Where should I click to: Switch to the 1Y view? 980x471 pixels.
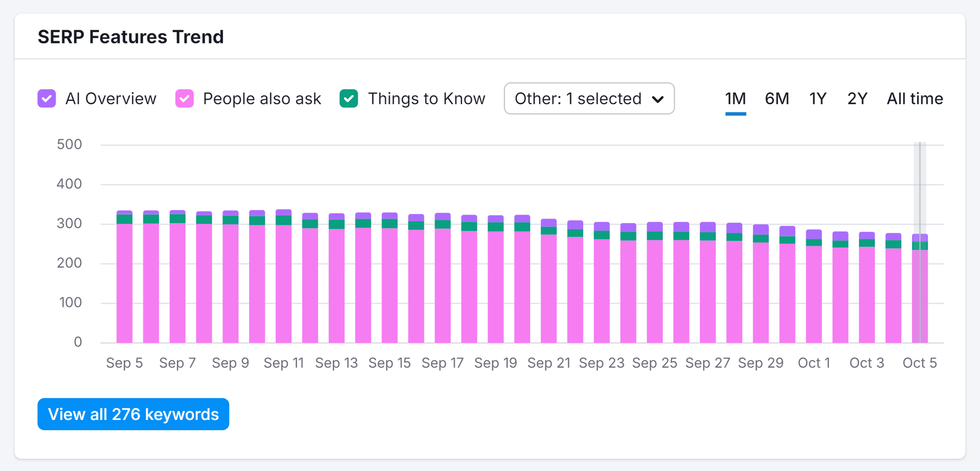click(818, 99)
